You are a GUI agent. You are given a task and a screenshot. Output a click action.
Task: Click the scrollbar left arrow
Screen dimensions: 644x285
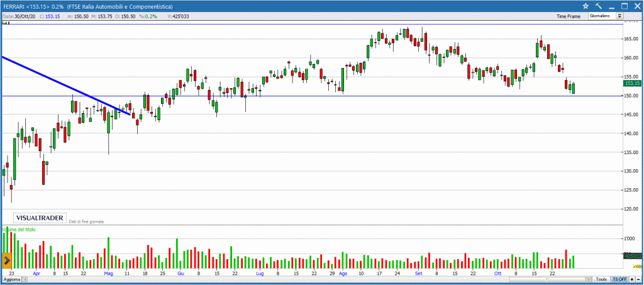(x=24, y=279)
